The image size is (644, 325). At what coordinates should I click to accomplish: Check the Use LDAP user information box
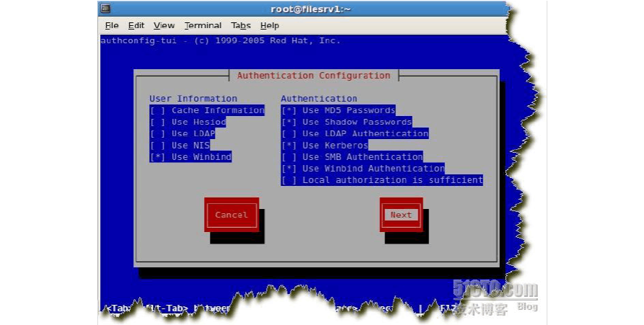point(158,133)
